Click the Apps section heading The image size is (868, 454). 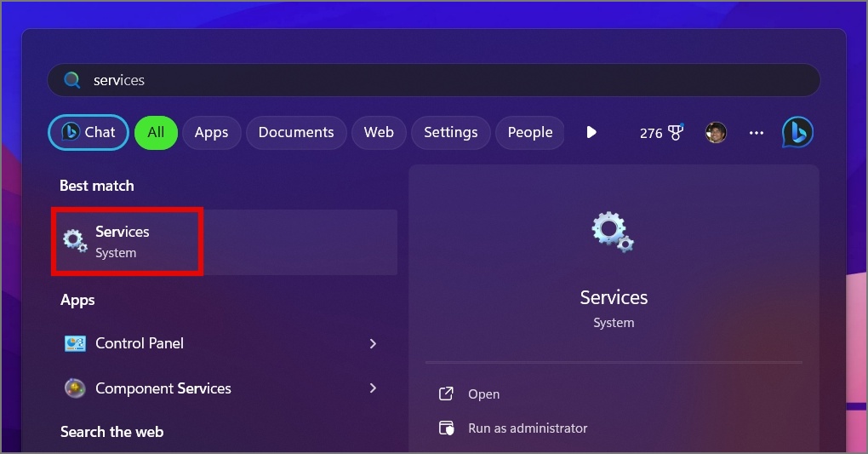pyautogui.click(x=77, y=300)
